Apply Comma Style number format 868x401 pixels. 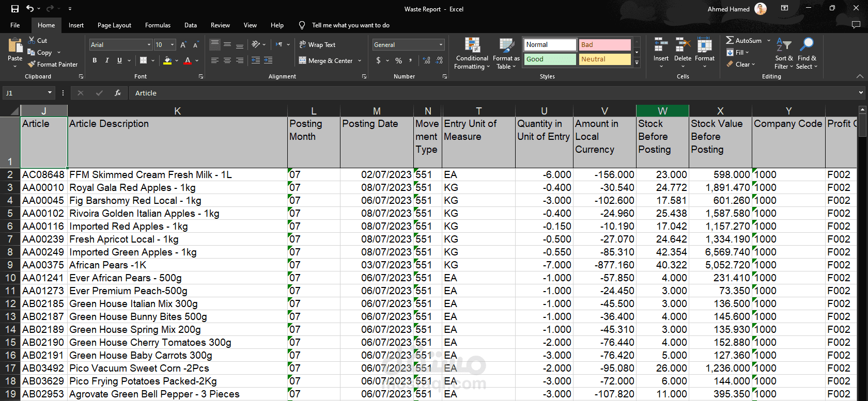point(411,60)
